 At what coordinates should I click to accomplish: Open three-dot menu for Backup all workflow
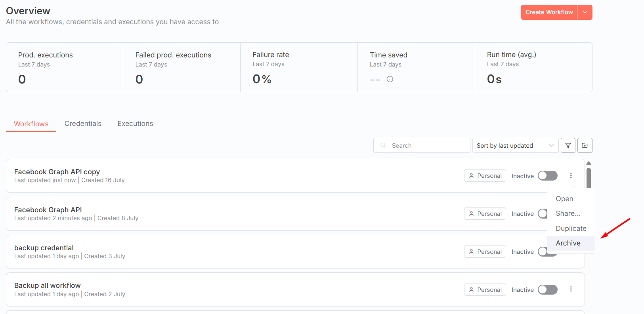point(571,289)
